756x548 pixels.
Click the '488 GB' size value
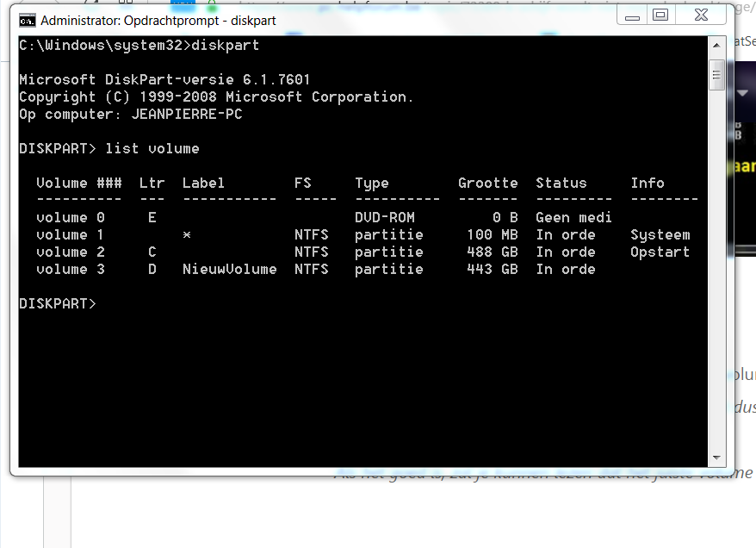point(493,252)
